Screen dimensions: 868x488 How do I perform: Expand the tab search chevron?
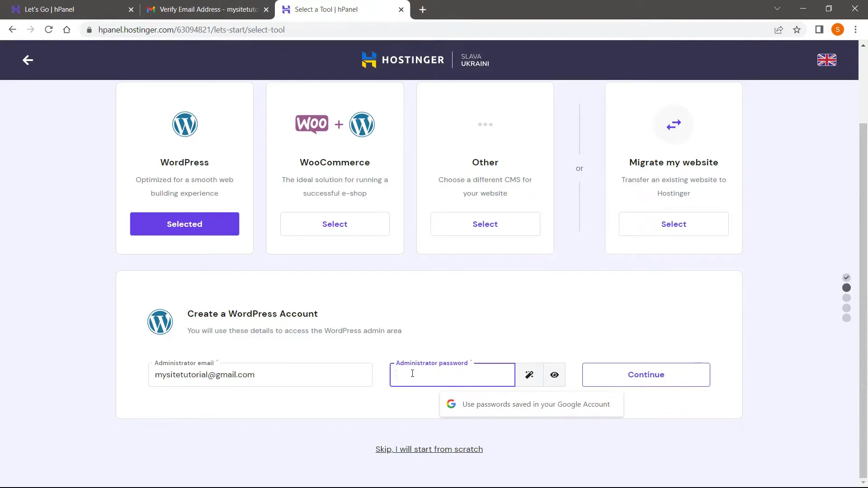(777, 9)
